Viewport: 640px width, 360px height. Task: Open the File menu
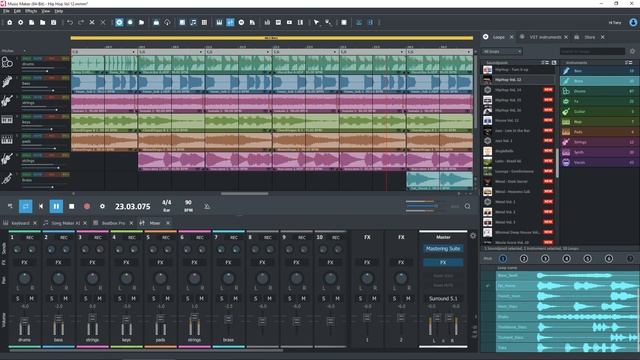coord(6,11)
